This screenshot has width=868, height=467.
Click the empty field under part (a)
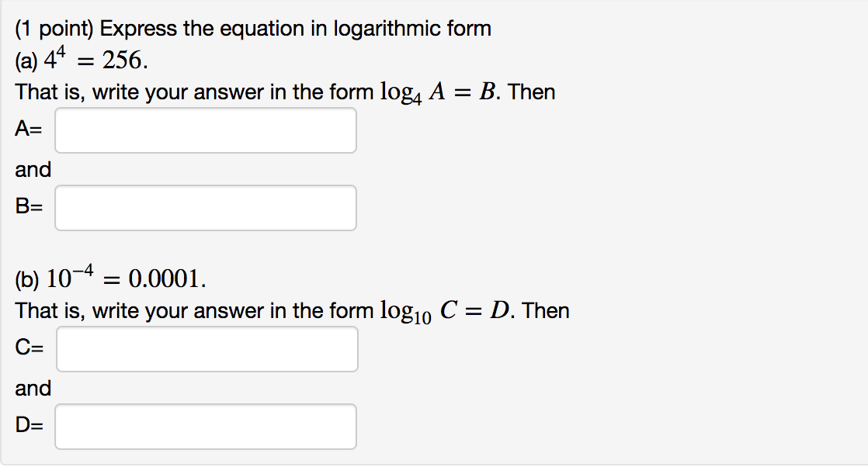coord(205,130)
